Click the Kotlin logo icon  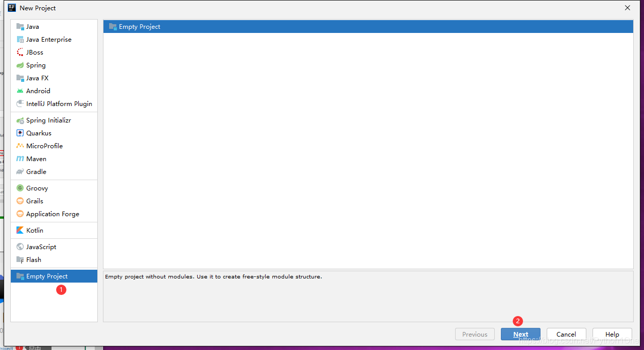(20, 231)
